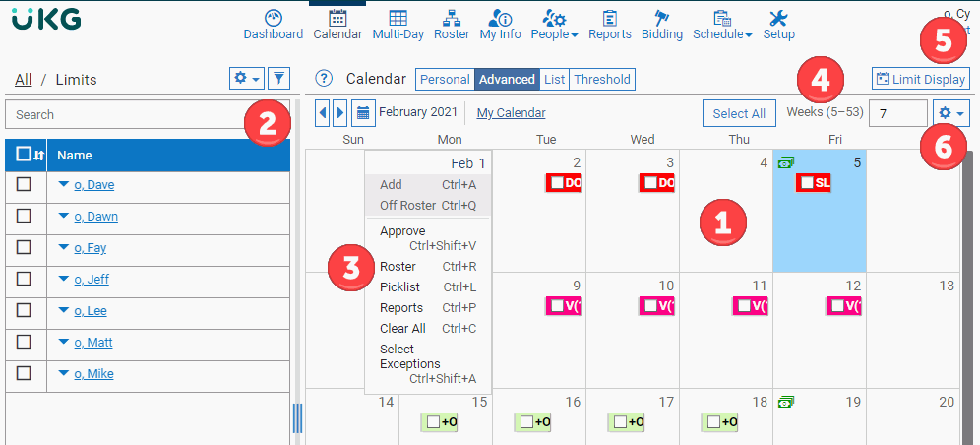
Task: Click the calendar date picker icon
Action: 363,113
